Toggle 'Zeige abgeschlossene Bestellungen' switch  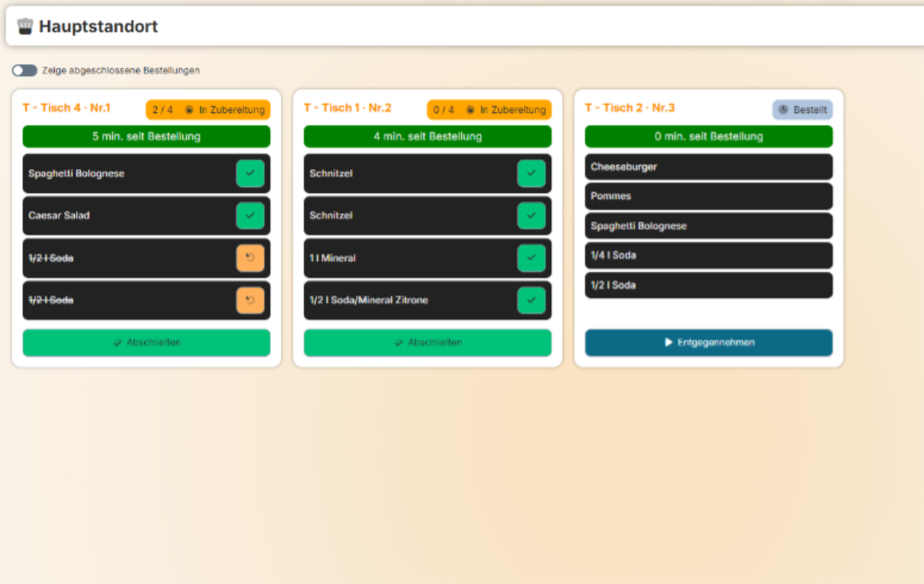[x=24, y=70]
